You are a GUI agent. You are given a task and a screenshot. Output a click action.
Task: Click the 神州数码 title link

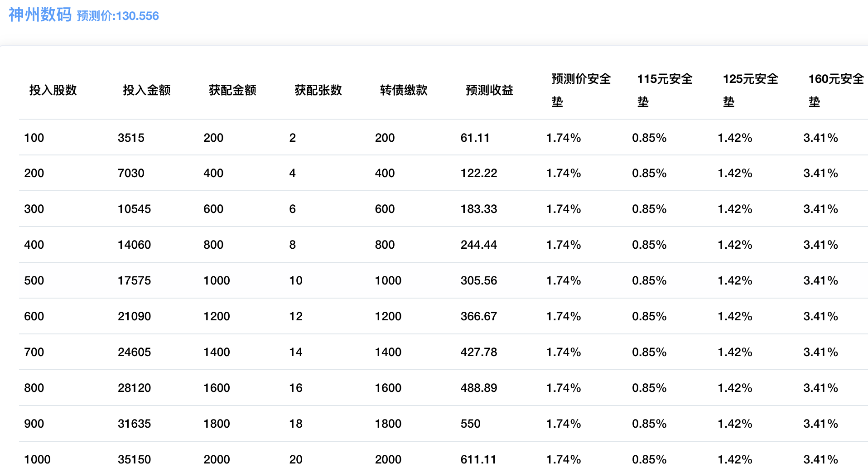(40, 15)
